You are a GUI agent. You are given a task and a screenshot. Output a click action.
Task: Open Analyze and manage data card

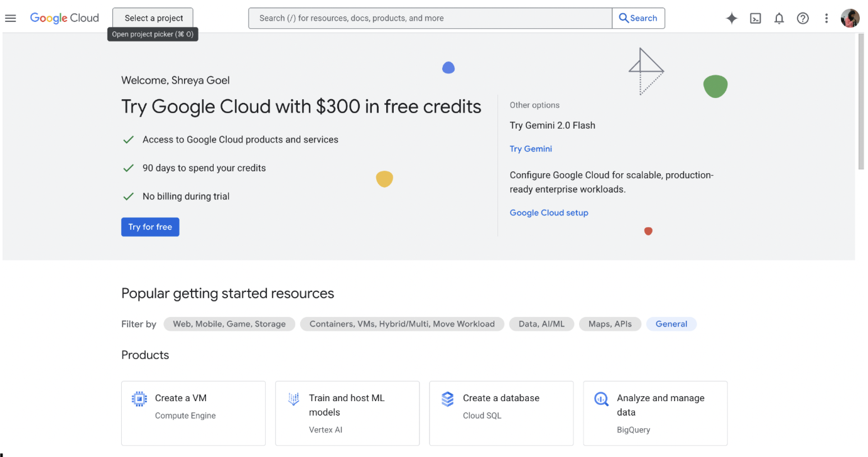[x=655, y=413]
